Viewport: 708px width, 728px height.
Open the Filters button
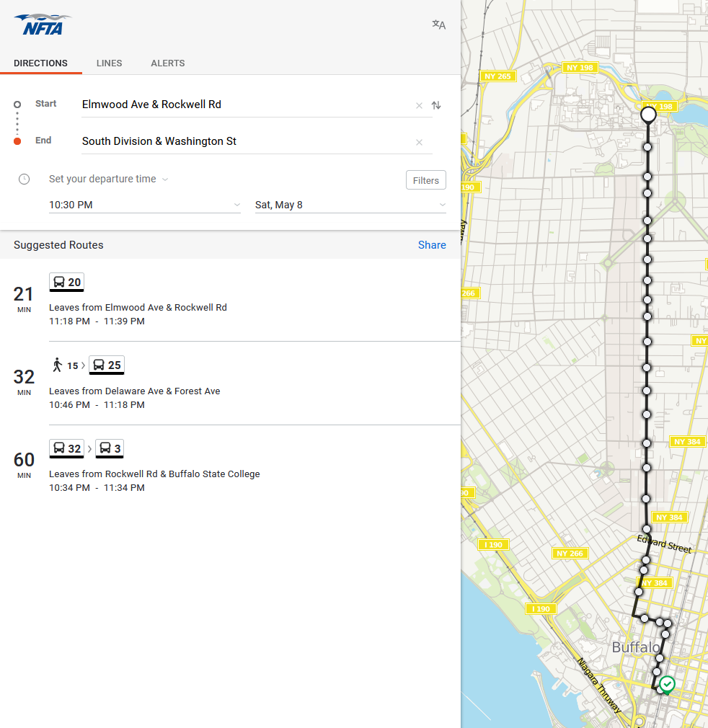425,180
